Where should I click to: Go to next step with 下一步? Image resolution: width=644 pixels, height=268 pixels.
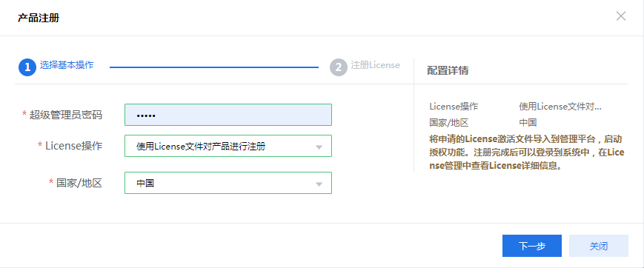click(x=532, y=246)
